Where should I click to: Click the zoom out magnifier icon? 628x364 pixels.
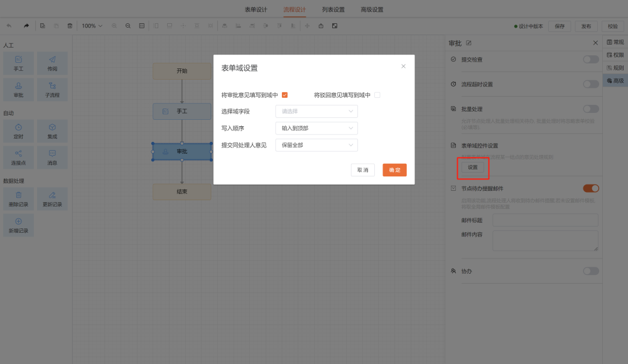tap(128, 26)
